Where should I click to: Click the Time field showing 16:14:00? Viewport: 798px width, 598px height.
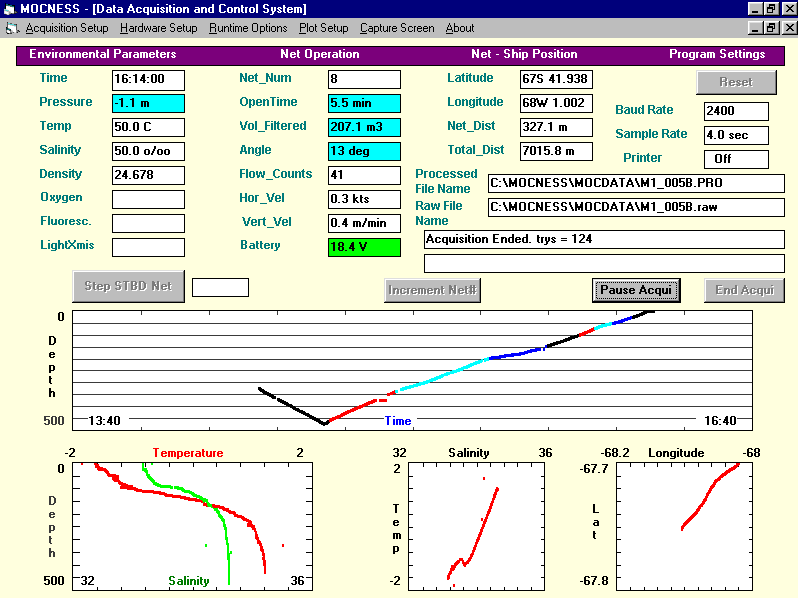point(148,79)
